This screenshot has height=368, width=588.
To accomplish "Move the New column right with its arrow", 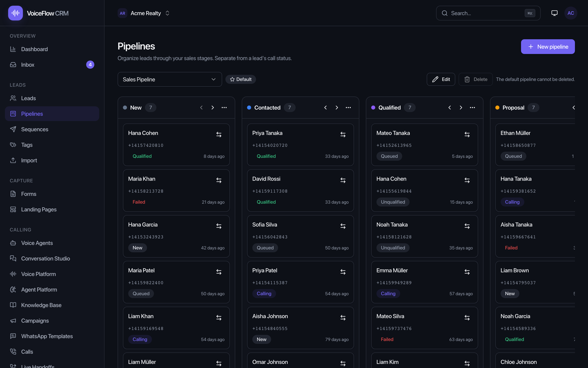I will pyautogui.click(x=213, y=108).
